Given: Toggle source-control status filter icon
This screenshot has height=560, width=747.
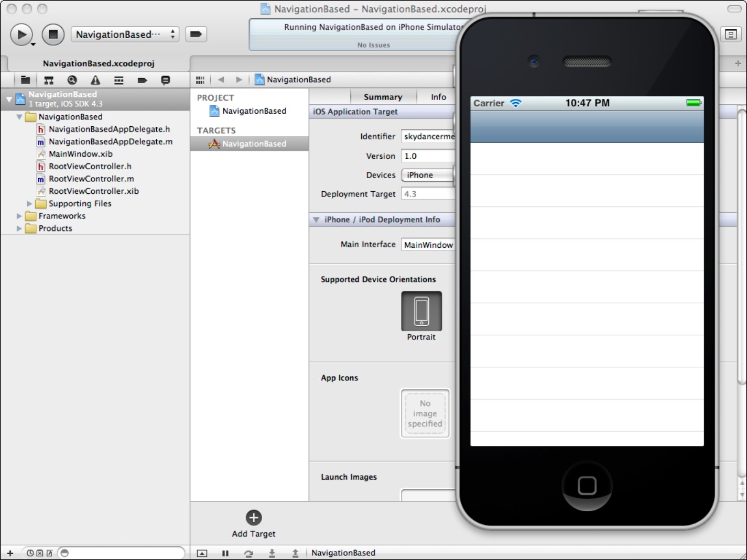Looking at the screenshot, I should (x=40, y=553).
